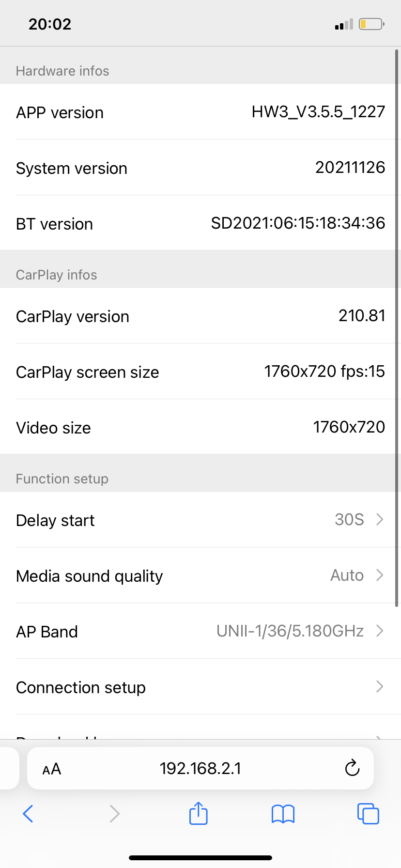Expand the Media sound quality chevron
The image size is (401, 868).
point(380,575)
